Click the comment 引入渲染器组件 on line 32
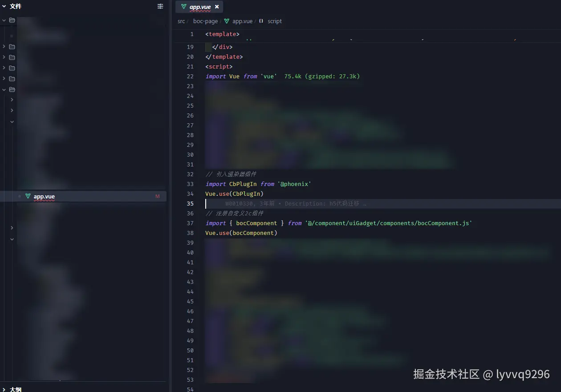The image size is (561, 392). coord(231,174)
